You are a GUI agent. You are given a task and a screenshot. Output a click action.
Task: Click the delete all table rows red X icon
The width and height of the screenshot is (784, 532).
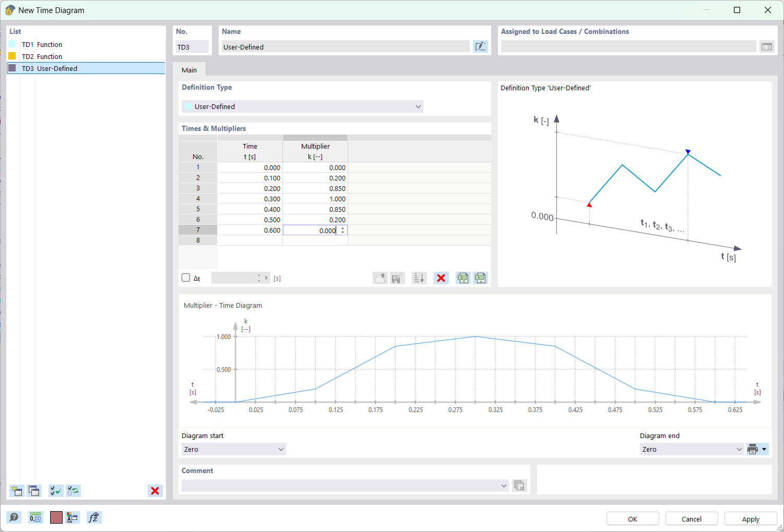point(441,277)
